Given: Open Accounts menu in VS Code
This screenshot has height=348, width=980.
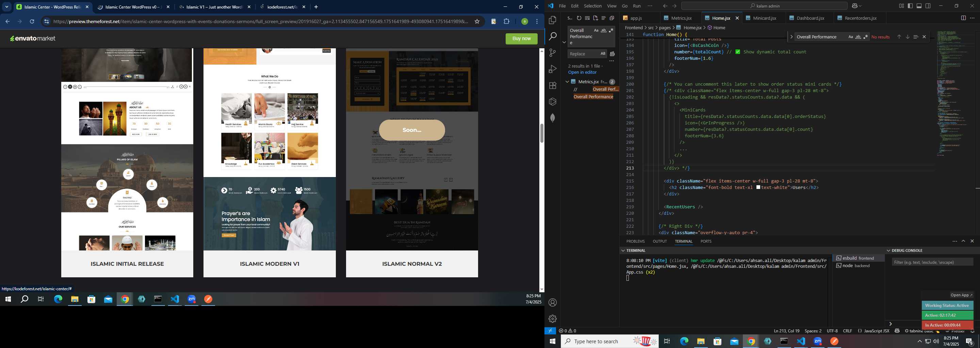Looking at the screenshot, I should (552, 302).
